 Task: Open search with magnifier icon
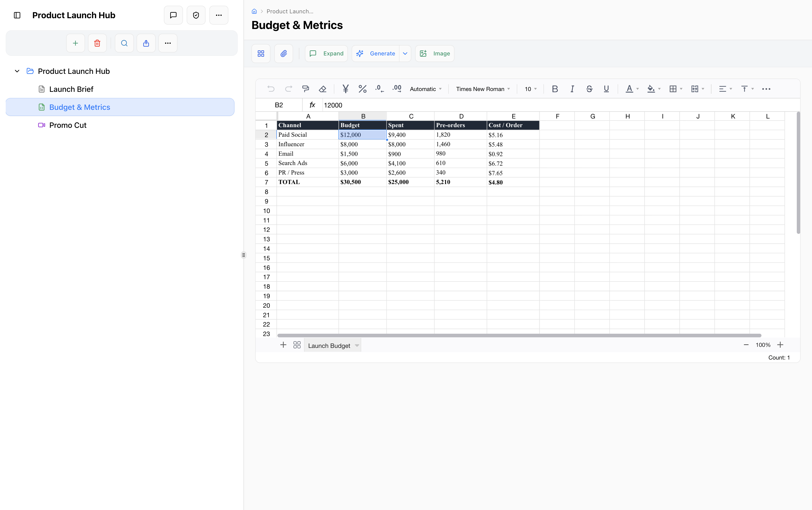tap(124, 43)
